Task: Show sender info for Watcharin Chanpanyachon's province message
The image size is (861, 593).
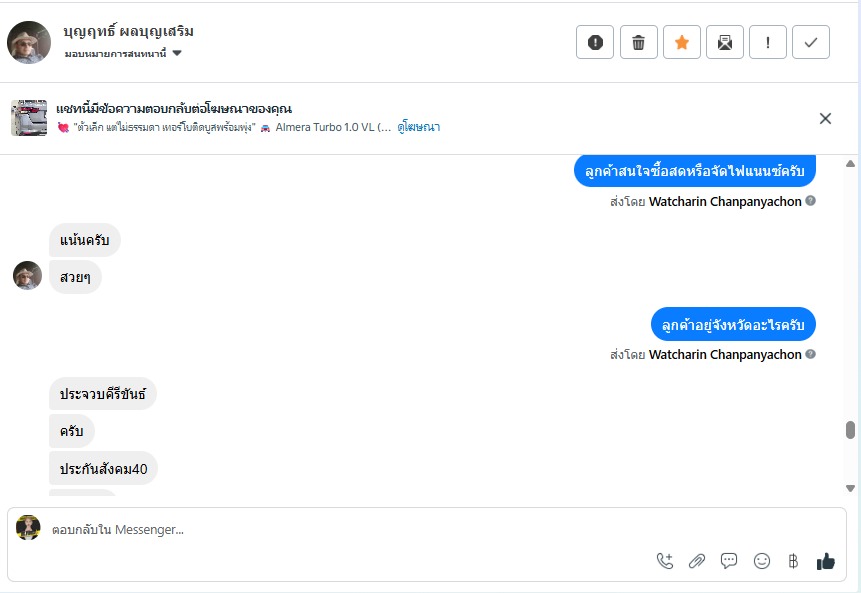Action: [x=811, y=354]
